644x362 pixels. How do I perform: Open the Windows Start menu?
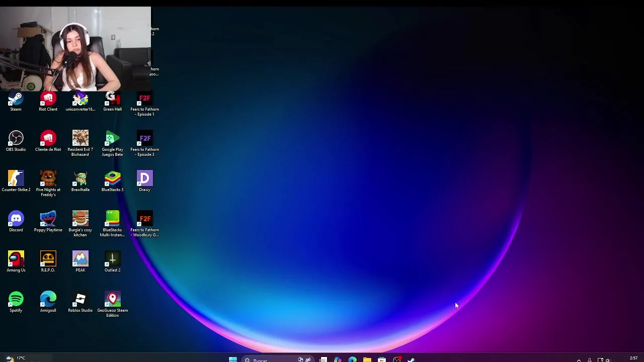tap(233, 359)
